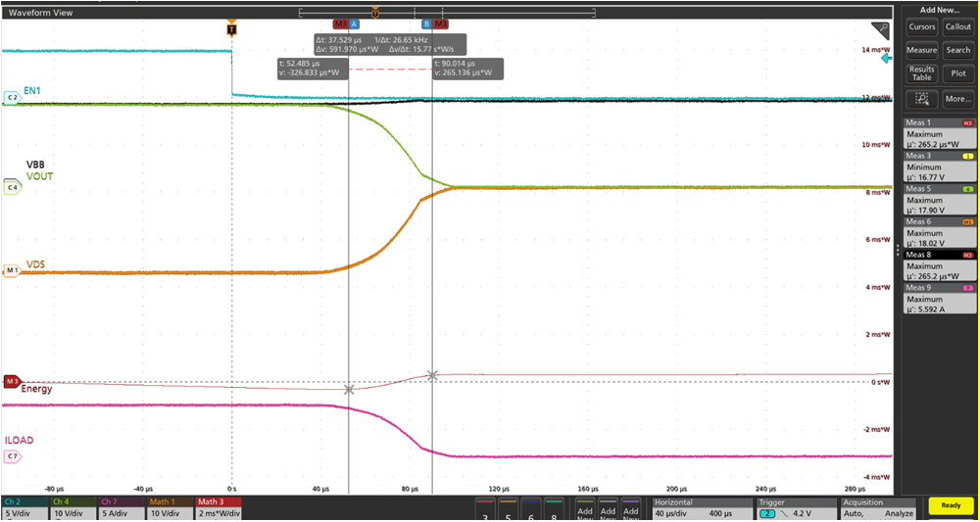Click the M1 math handle for VDS
Image resolution: width=980 pixels, height=522 pixels.
[x=12, y=269]
